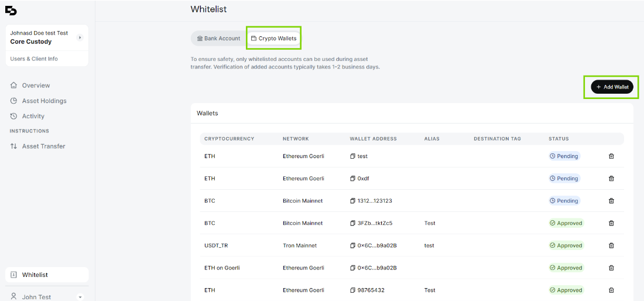Delete the 1312...123123 BTC wallet
Screen dimensions: 644x301
click(x=611, y=201)
